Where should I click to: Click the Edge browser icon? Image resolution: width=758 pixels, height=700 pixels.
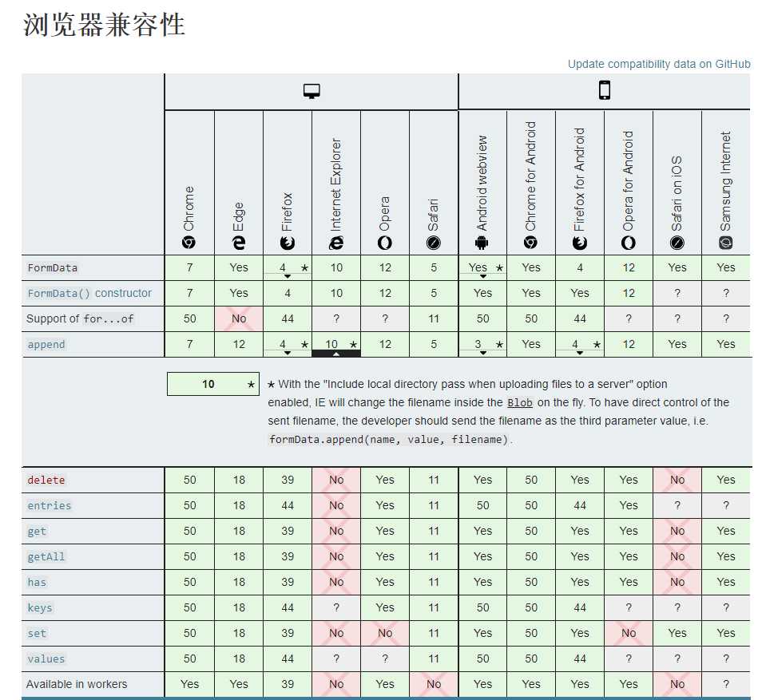[x=238, y=243]
